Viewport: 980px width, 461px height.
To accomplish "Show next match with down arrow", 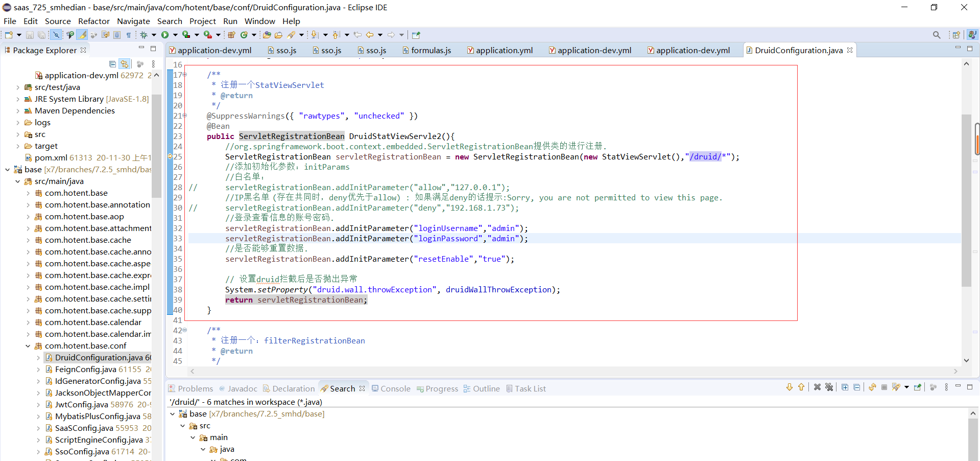I will (789, 387).
